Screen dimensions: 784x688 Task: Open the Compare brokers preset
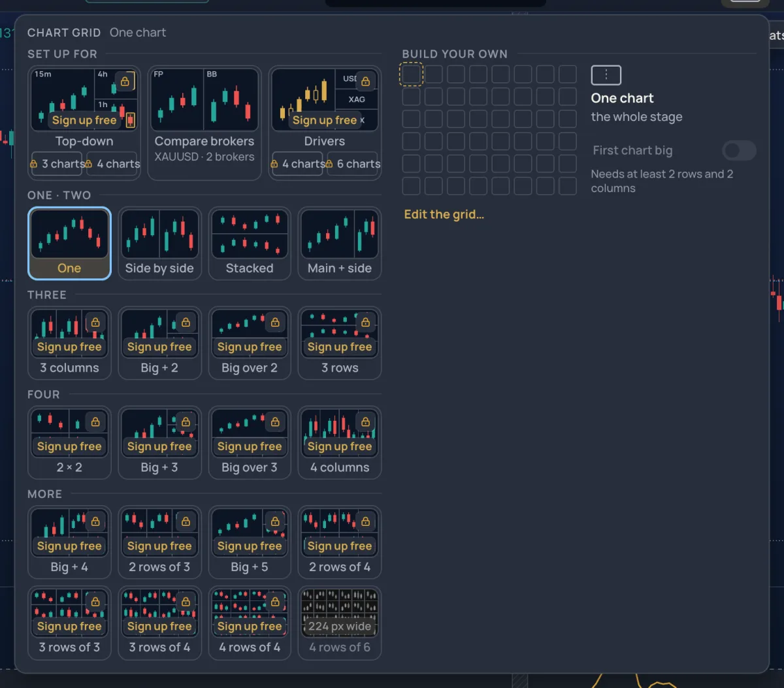click(204, 123)
